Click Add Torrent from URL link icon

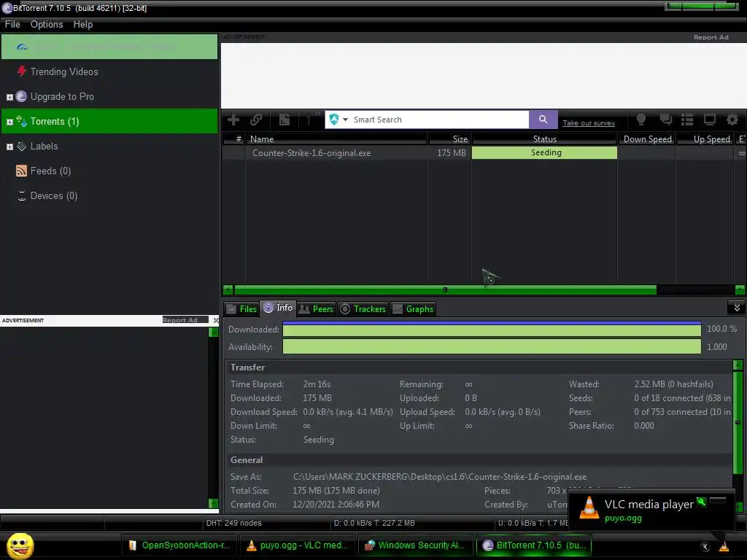[256, 120]
